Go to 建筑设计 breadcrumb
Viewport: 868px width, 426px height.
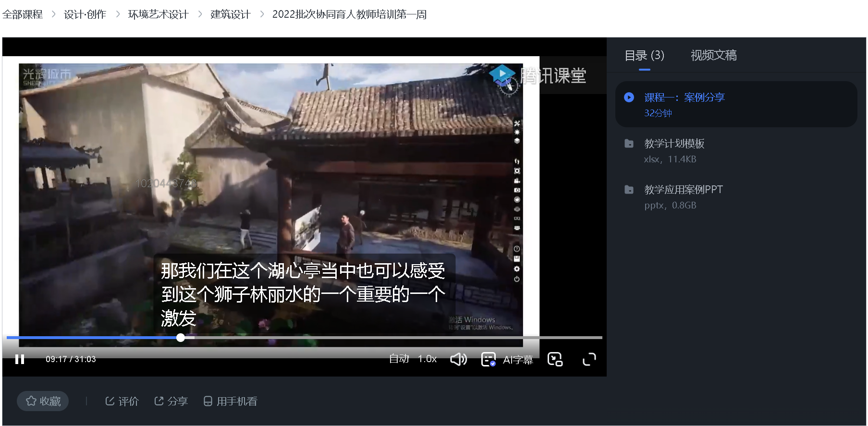point(231,14)
